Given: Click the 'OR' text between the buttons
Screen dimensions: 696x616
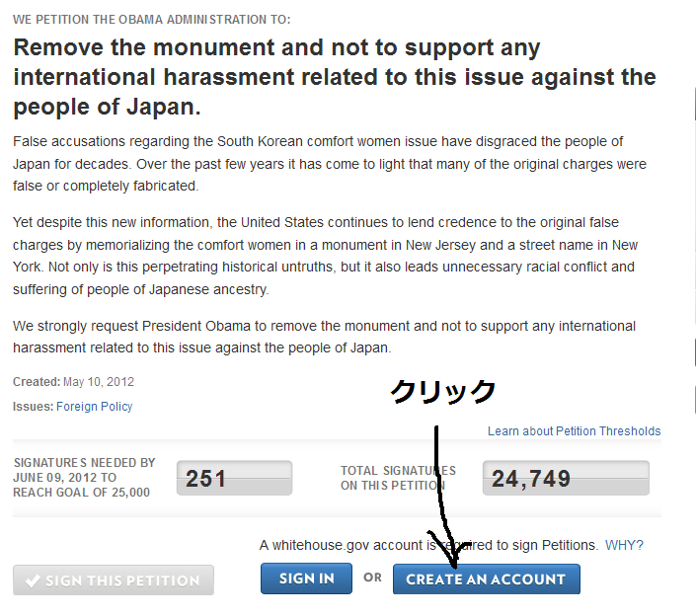Looking at the screenshot, I should (372, 578).
